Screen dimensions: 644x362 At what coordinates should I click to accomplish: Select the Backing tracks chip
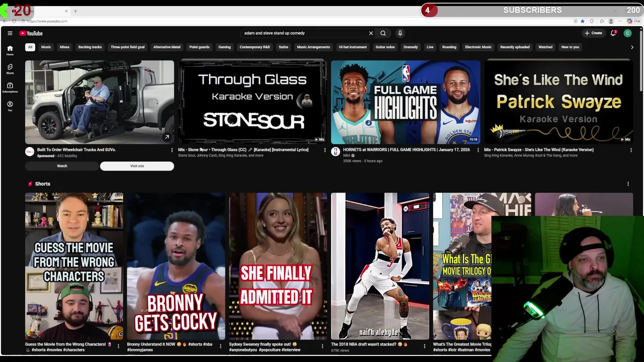point(90,47)
